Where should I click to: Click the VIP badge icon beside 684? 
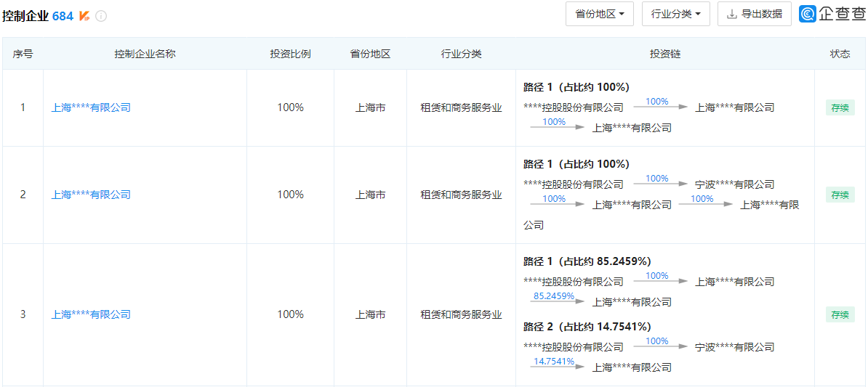point(84,15)
